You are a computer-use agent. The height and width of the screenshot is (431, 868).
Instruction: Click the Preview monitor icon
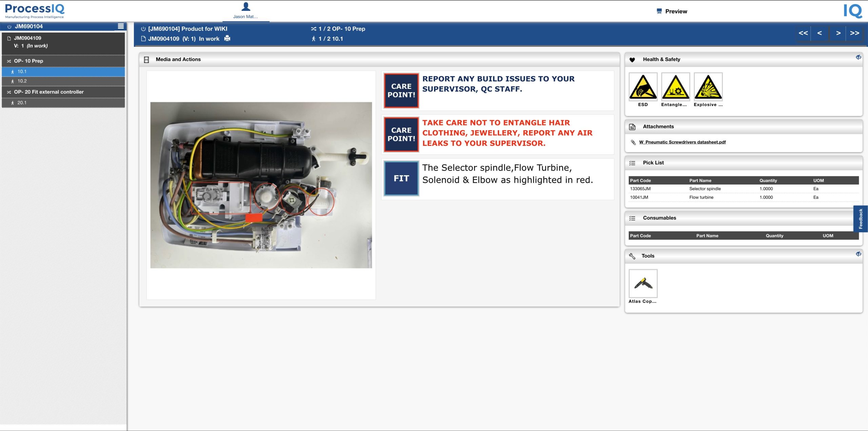659,11
